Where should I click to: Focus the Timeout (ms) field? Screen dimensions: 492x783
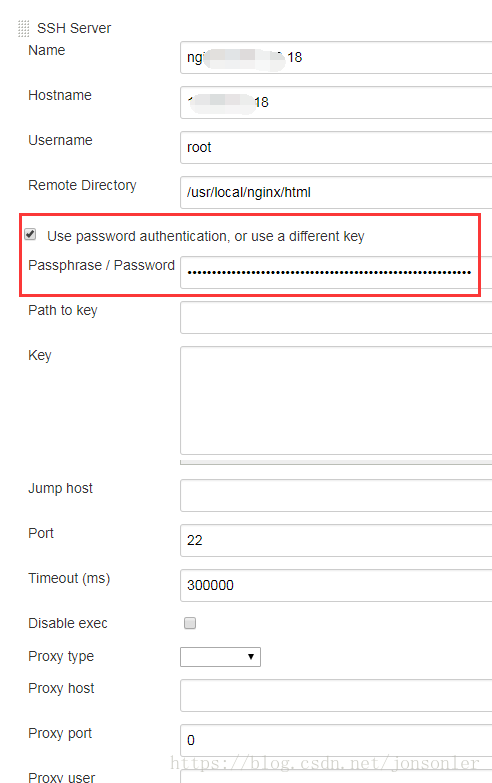(x=336, y=585)
